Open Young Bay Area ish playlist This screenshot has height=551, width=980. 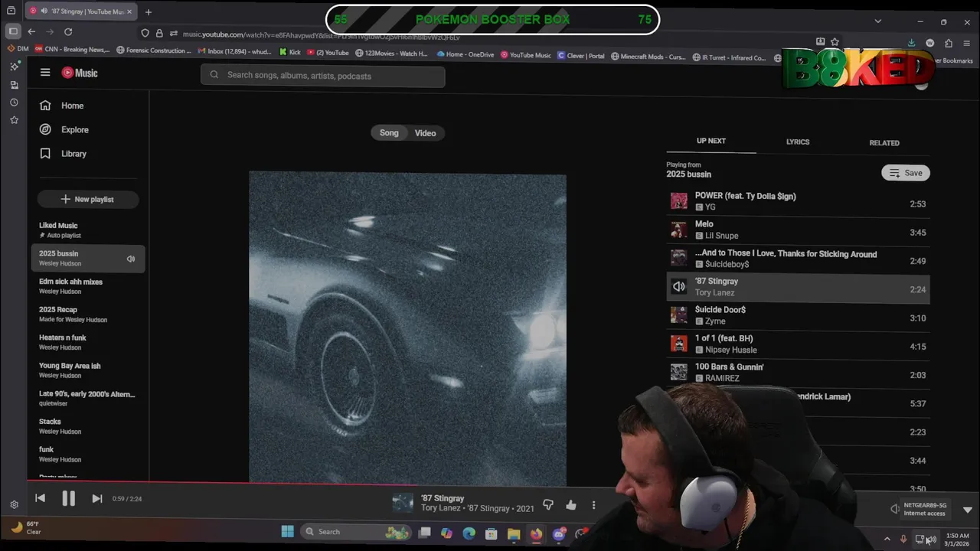(88, 370)
